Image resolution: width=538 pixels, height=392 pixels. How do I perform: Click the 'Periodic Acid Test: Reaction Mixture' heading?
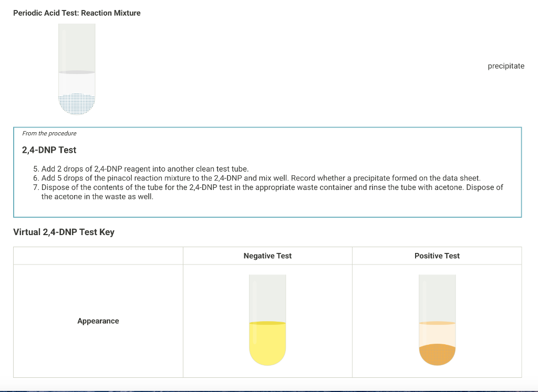[x=77, y=13]
